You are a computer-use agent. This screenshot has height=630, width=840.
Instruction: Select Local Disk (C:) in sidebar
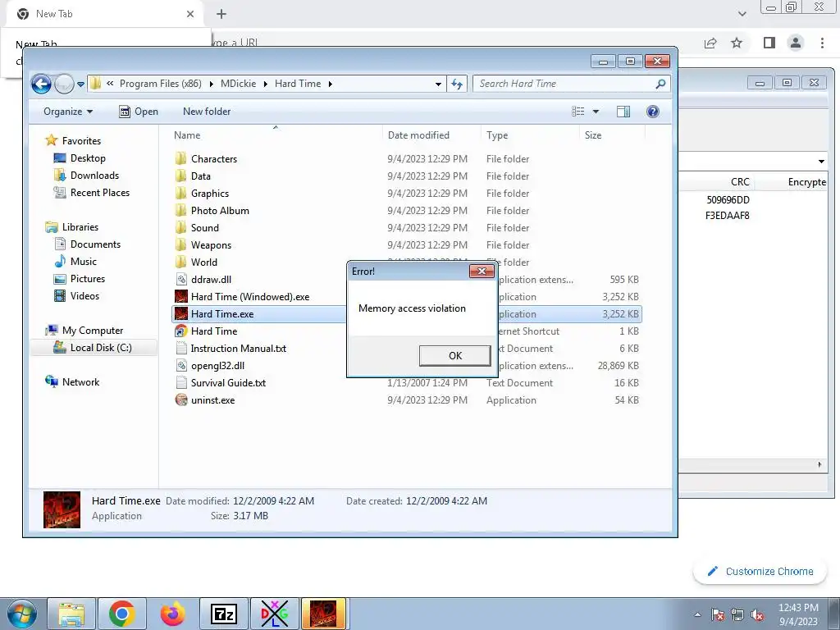tap(101, 348)
